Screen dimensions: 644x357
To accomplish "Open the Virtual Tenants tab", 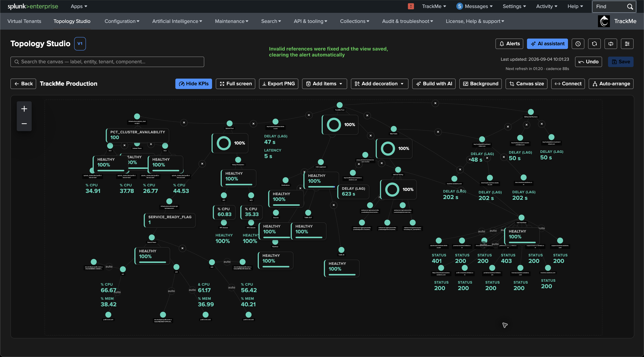I will [x=24, y=21].
